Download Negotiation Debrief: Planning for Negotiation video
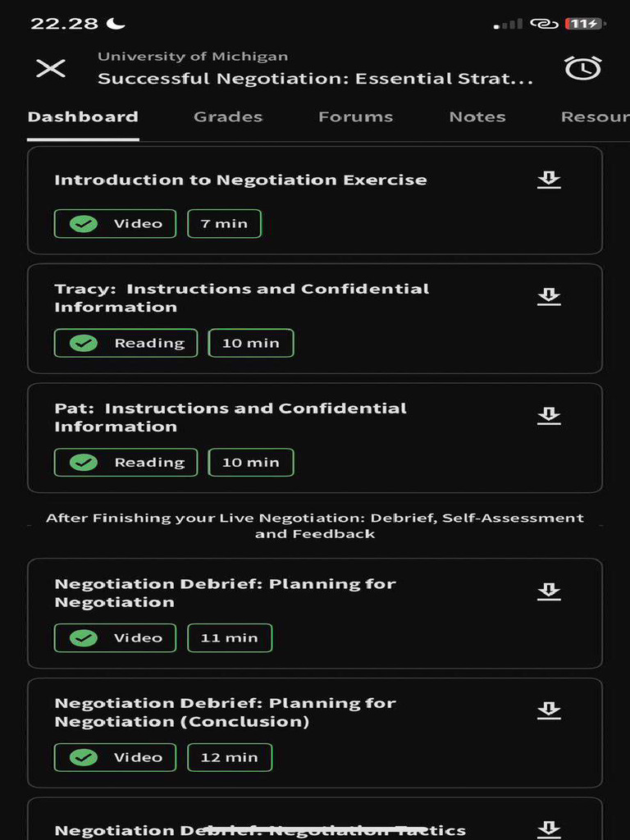This screenshot has height=840, width=630. click(x=549, y=591)
